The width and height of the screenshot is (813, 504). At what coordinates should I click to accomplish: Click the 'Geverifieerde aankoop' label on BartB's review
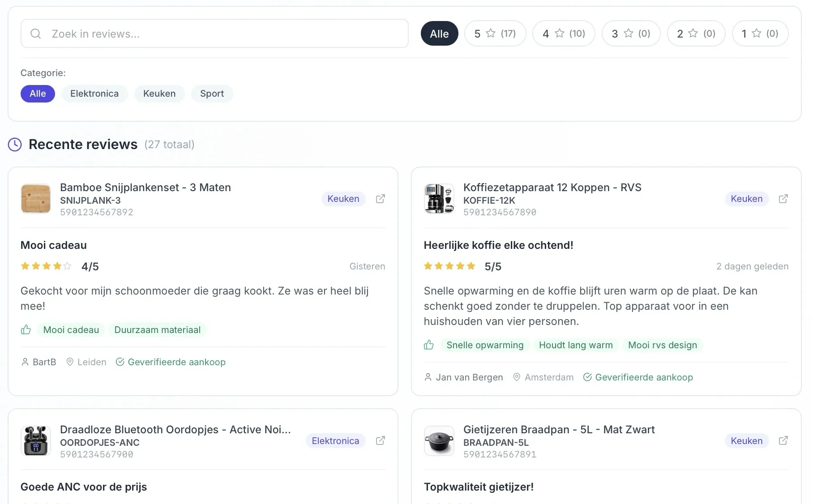(177, 362)
